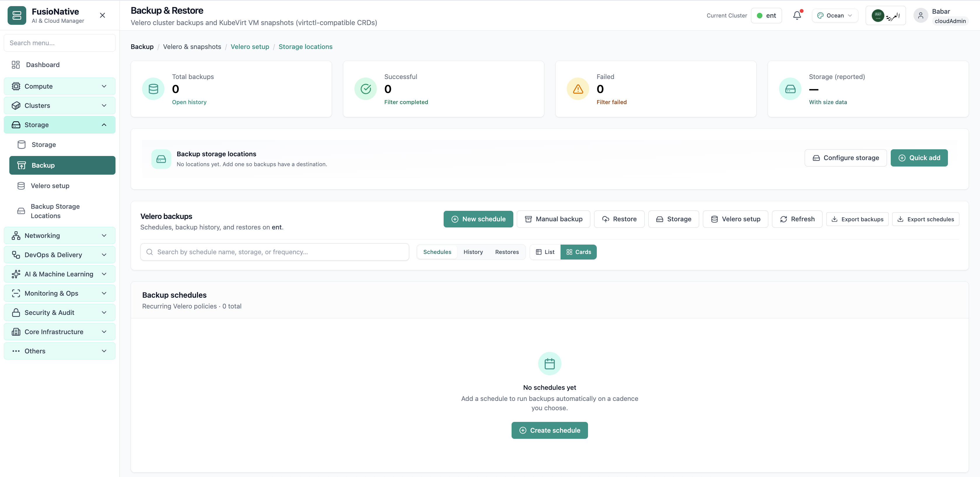Click the Total backups database icon

(153, 89)
